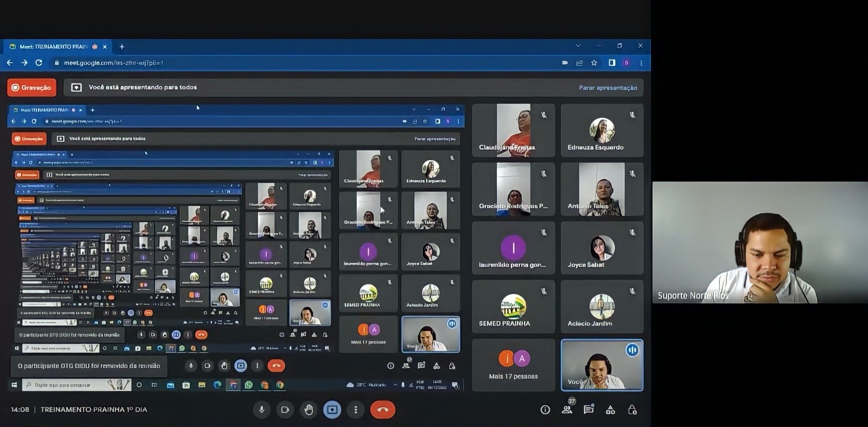This screenshot has height=427, width=868.
Task: Click muted mic icon on Ednouza Esquerdo tile
Action: [632, 115]
